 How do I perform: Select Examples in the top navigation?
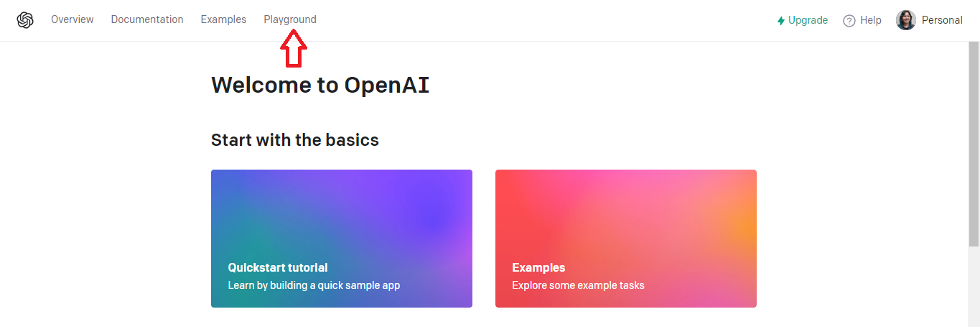point(223,19)
